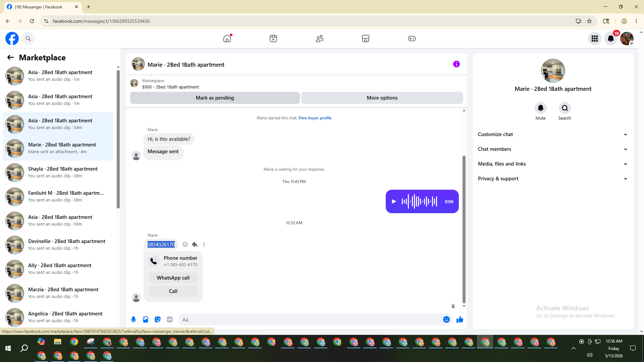Click the conversation list scrollbar
This screenshot has height=362, width=644.
coord(118,139)
